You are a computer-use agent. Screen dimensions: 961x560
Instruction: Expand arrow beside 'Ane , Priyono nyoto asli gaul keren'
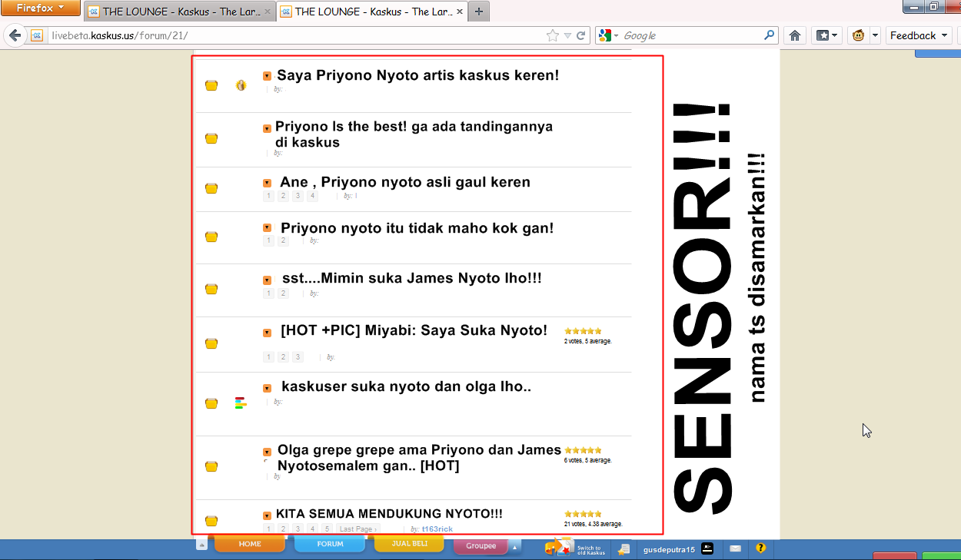[x=268, y=183]
